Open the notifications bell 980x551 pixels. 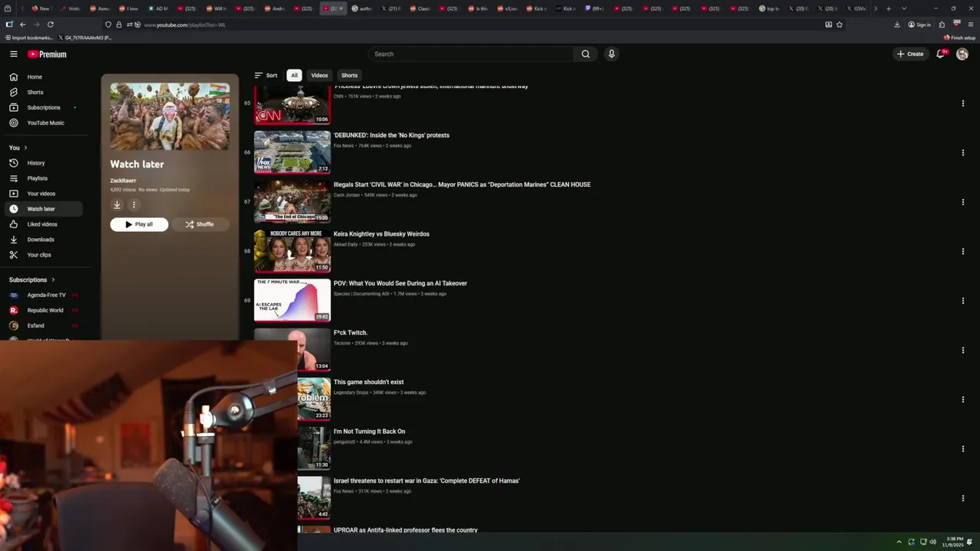tap(941, 54)
